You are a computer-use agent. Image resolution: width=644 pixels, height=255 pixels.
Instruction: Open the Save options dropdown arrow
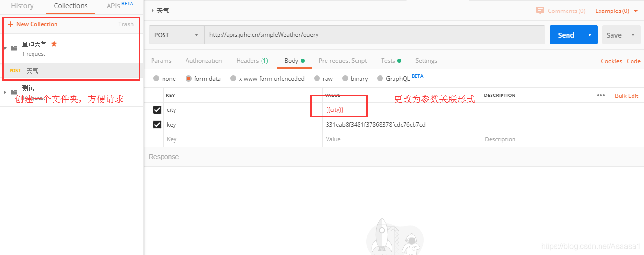[633, 35]
